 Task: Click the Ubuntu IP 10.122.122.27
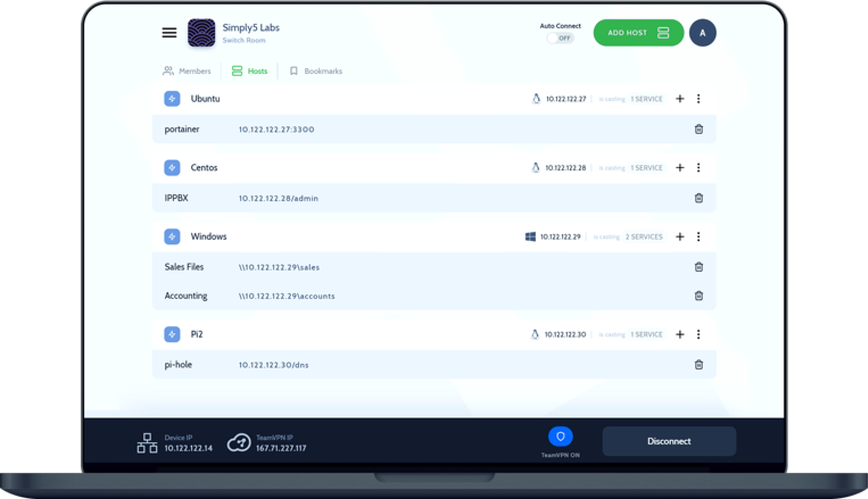(566, 99)
